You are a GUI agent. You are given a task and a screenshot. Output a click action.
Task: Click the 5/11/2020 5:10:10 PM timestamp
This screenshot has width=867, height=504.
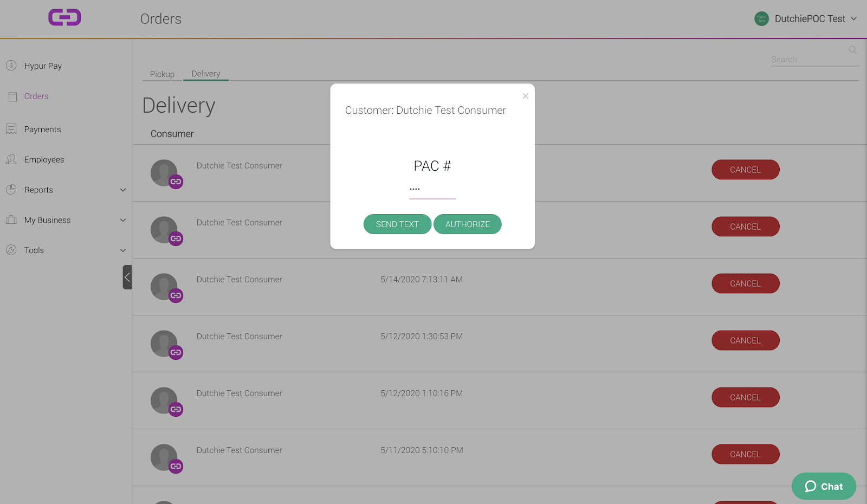point(422,450)
